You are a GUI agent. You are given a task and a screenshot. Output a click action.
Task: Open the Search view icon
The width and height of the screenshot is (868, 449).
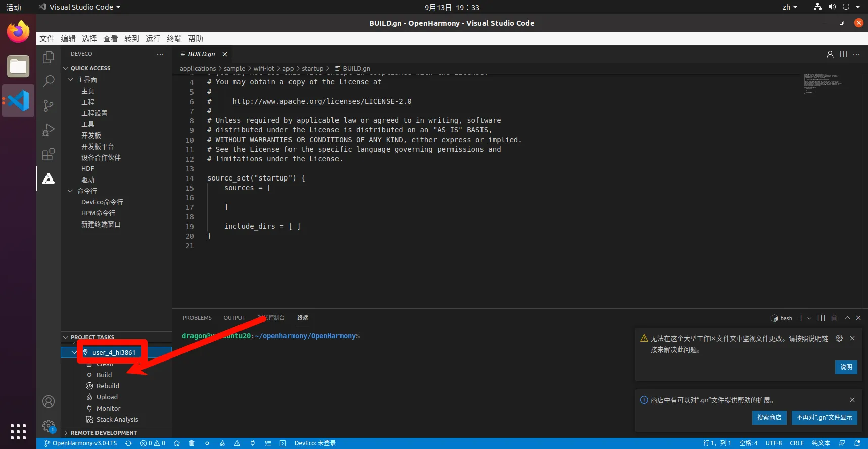pyautogui.click(x=49, y=81)
